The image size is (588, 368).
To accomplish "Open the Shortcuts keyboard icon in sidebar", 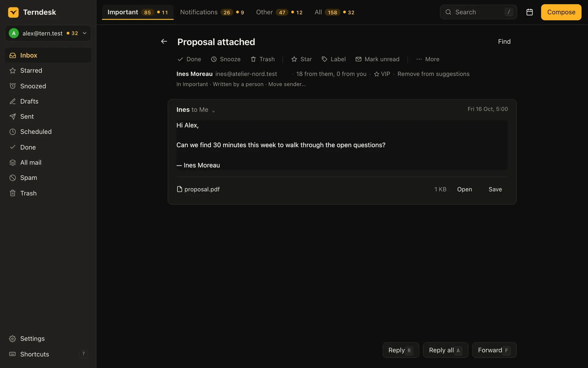I will [13, 354].
